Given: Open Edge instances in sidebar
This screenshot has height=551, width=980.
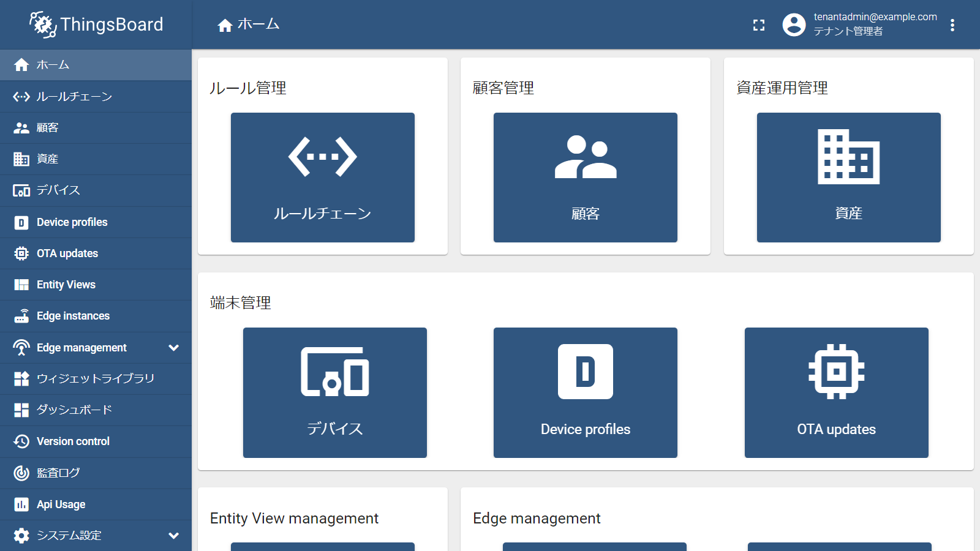Looking at the screenshot, I should (96, 316).
